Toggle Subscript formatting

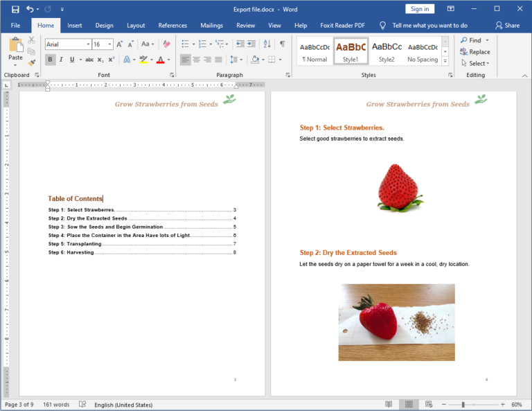coord(100,60)
